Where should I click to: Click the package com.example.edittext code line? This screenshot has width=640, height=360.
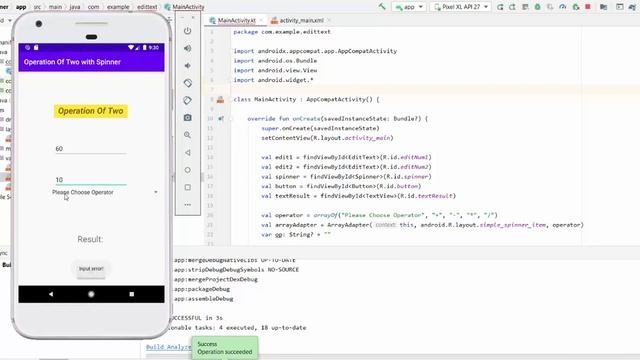tap(282, 31)
